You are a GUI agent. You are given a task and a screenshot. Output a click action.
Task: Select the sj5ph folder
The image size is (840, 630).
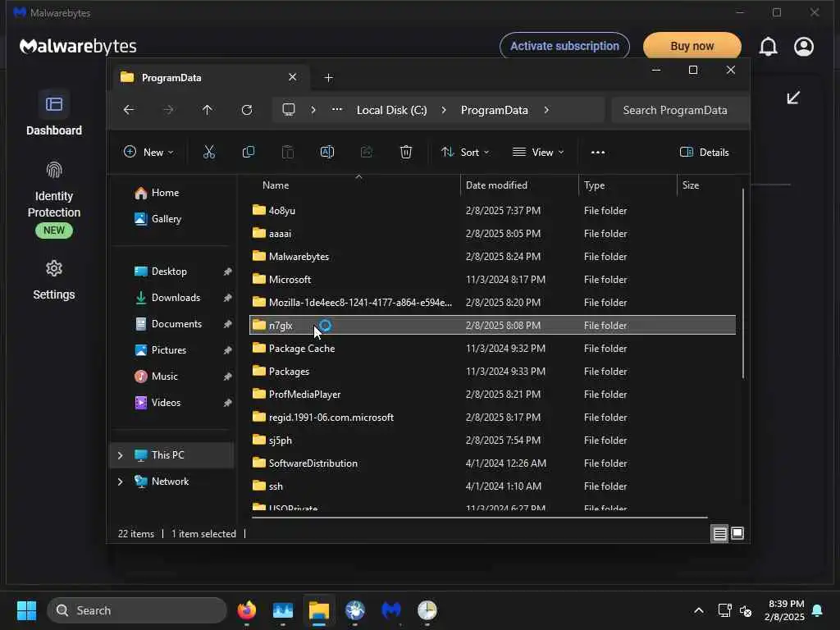point(492,441)
